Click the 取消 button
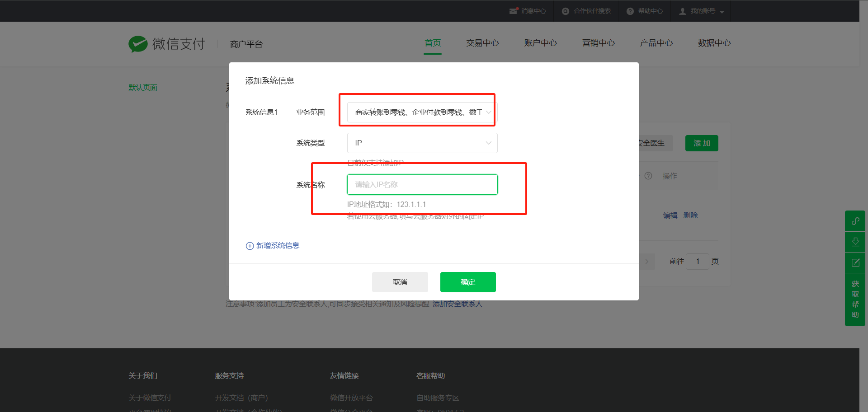Screen dimensions: 868x412 (400, 282)
